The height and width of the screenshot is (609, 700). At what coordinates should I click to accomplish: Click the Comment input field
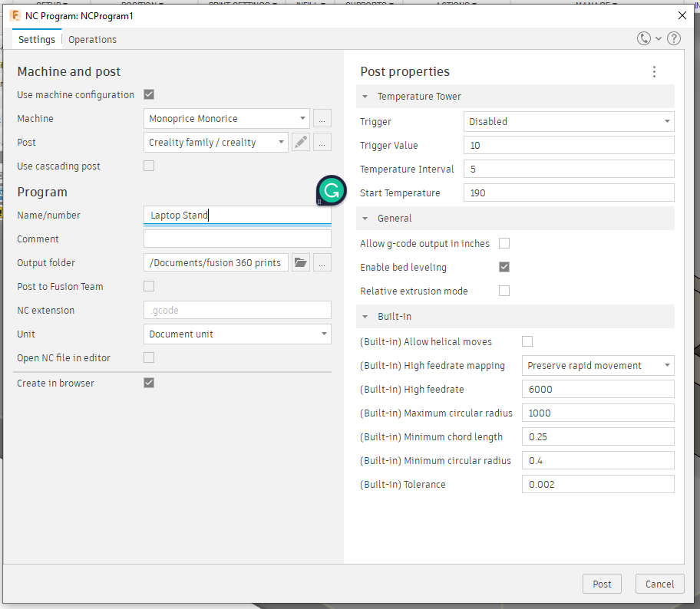237,239
